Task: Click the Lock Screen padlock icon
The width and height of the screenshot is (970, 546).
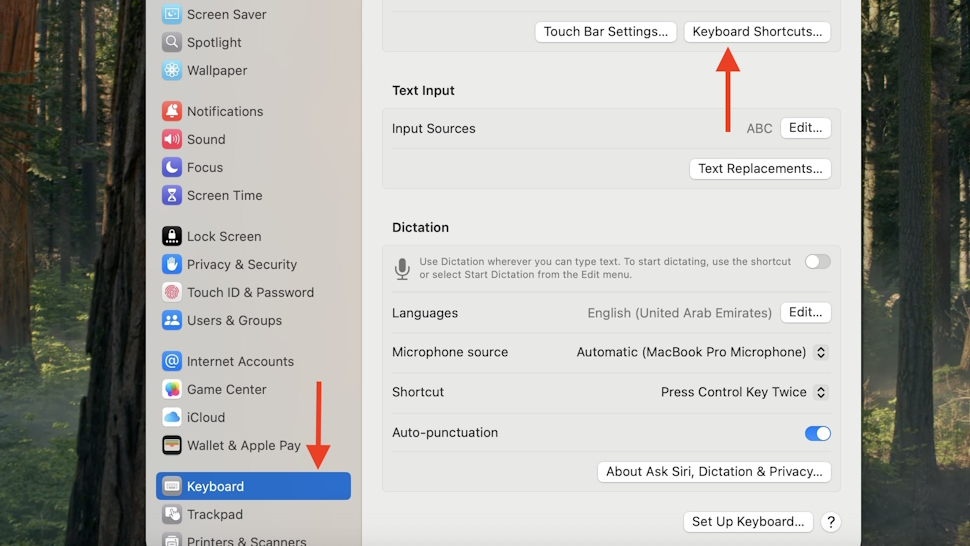Action: coord(171,236)
